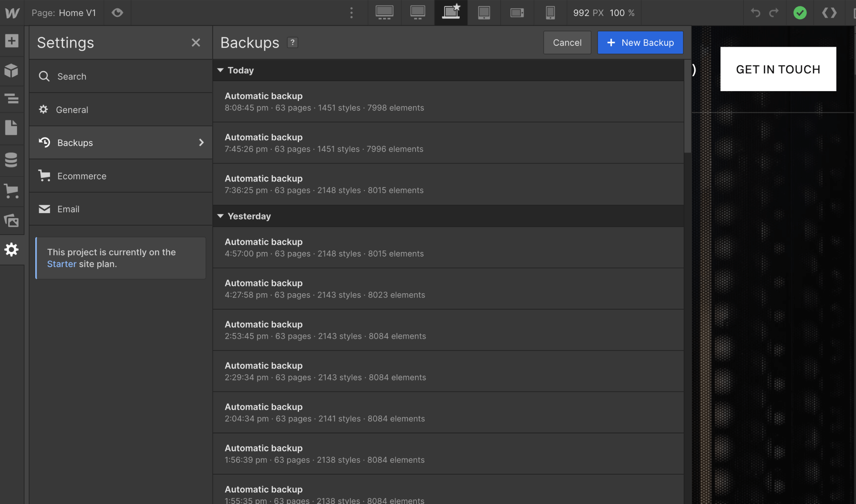Open the code export view
856x504 pixels.
tap(829, 12)
